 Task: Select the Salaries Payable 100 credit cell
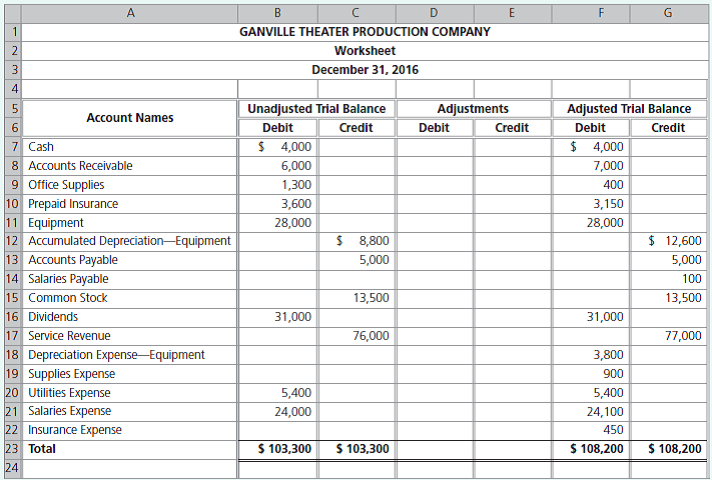click(667, 279)
